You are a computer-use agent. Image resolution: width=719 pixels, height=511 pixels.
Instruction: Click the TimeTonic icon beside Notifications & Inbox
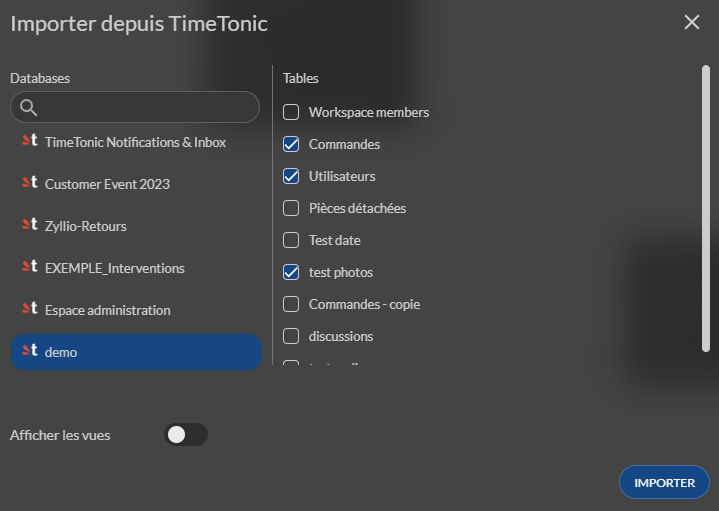[30, 140]
